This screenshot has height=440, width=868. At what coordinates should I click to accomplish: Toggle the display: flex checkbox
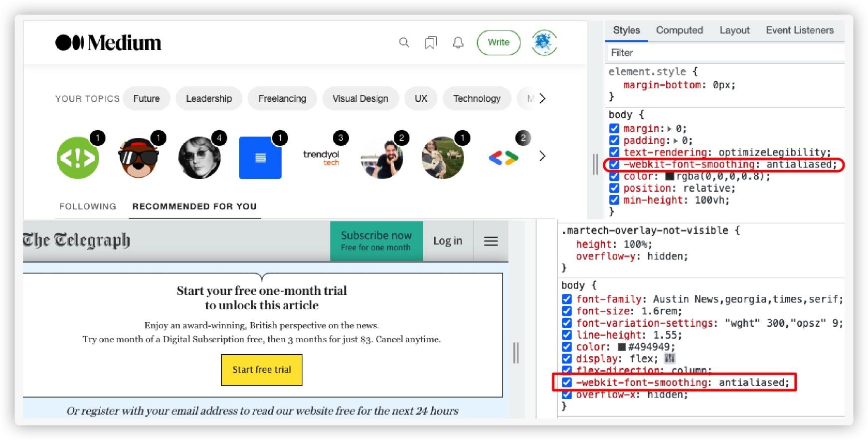567,359
